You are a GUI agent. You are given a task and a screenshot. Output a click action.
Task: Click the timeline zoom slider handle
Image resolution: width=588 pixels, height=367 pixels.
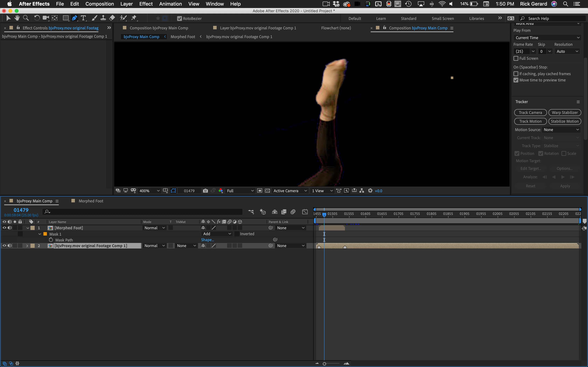click(x=324, y=364)
